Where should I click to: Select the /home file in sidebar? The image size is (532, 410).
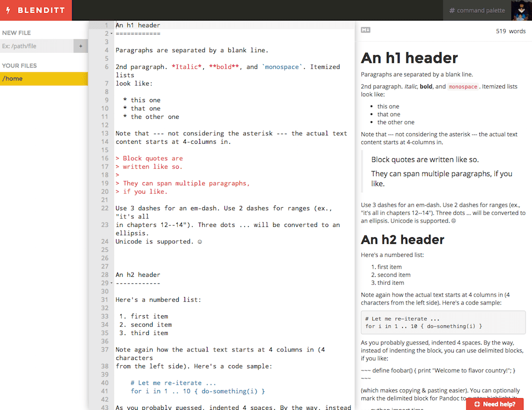pos(44,78)
